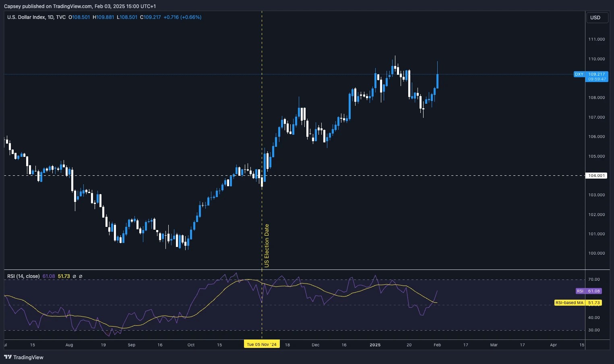
Task: Click the Tue 05 Nov '24 date marker
Action: (262, 344)
